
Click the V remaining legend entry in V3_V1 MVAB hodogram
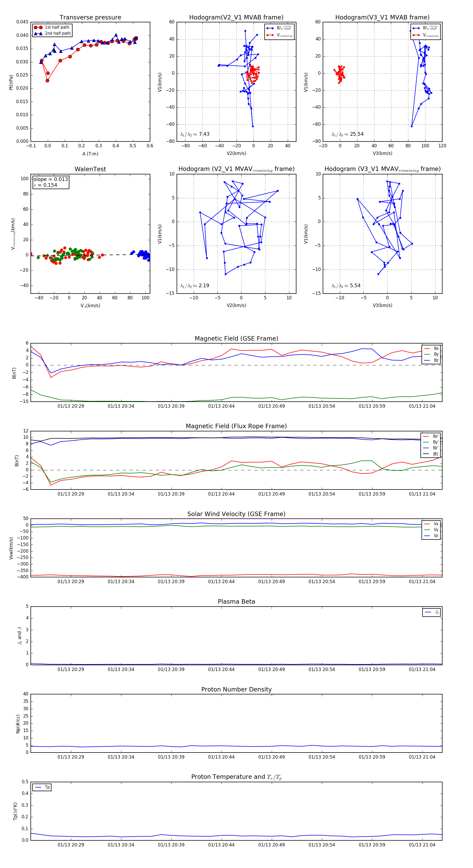(x=425, y=35)
